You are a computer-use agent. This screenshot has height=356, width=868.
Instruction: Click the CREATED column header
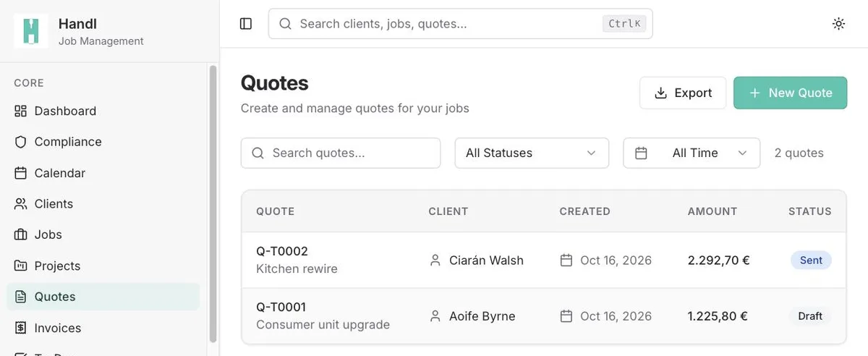[585, 211]
